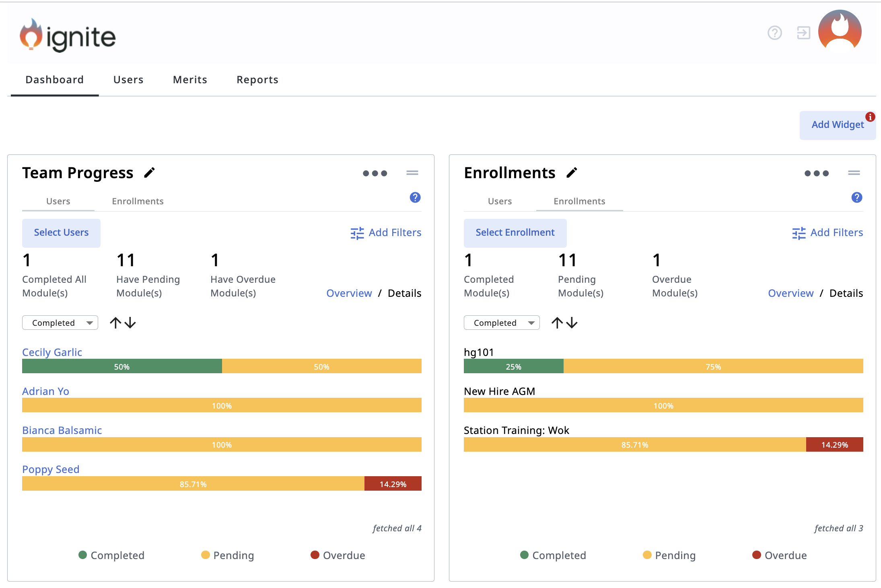Sort Team Progress descending with down arrow
881x588 pixels.
pos(130,323)
